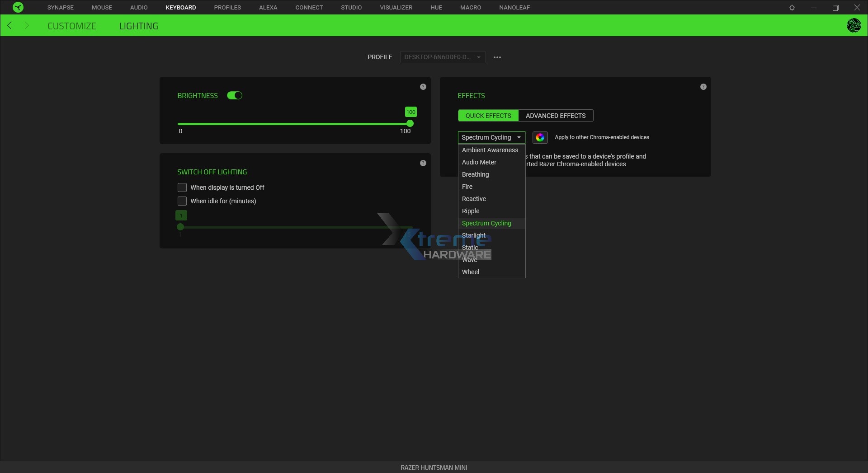Open help icon in Brightness panel
Screen dimensions: 868x473
(x=423, y=87)
